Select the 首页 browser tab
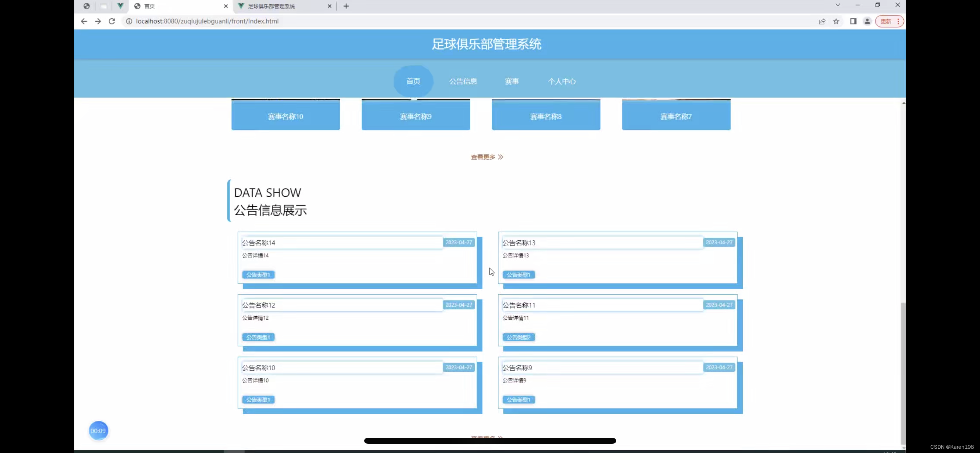 pyautogui.click(x=180, y=6)
